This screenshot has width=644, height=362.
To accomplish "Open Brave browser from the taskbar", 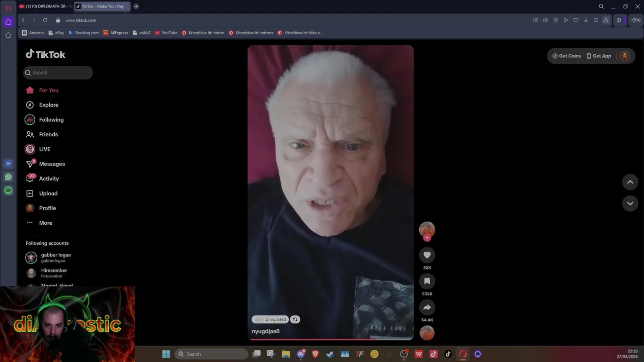I will tap(315, 354).
